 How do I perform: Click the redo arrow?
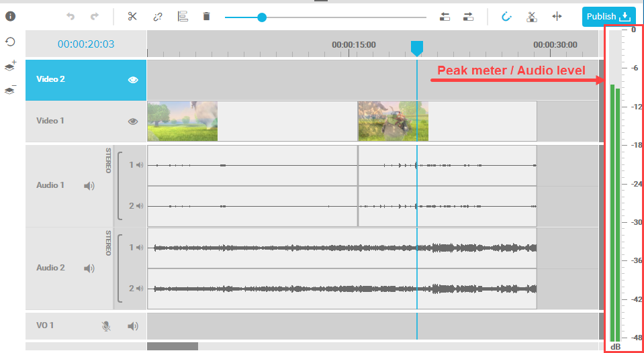coord(95,16)
